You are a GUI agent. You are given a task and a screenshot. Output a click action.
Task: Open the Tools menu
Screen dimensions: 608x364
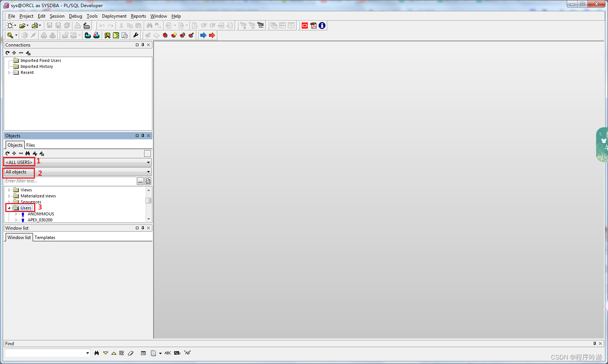92,16
